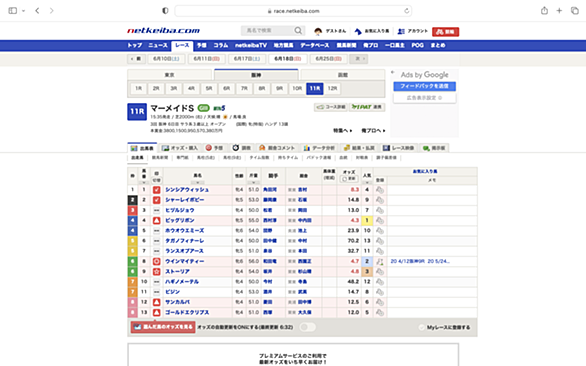Toggle the checked mark for horse 1
The width and height of the screenshot is (586, 366).
157,190
